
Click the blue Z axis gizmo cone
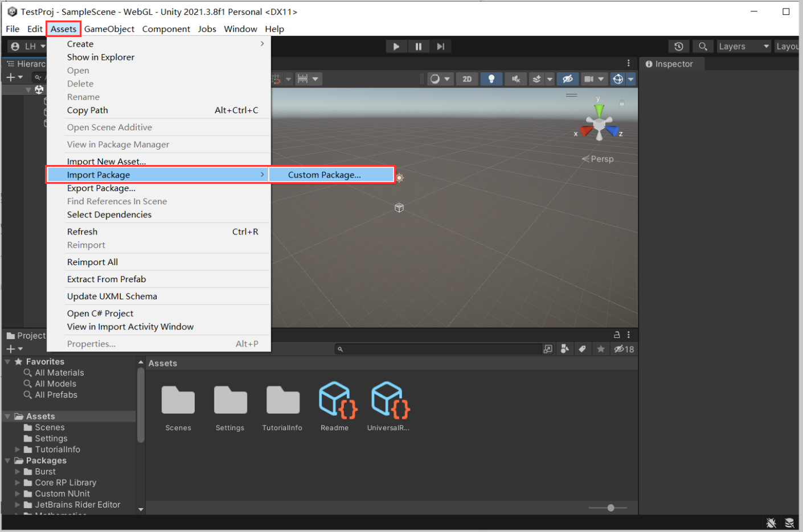(612, 131)
